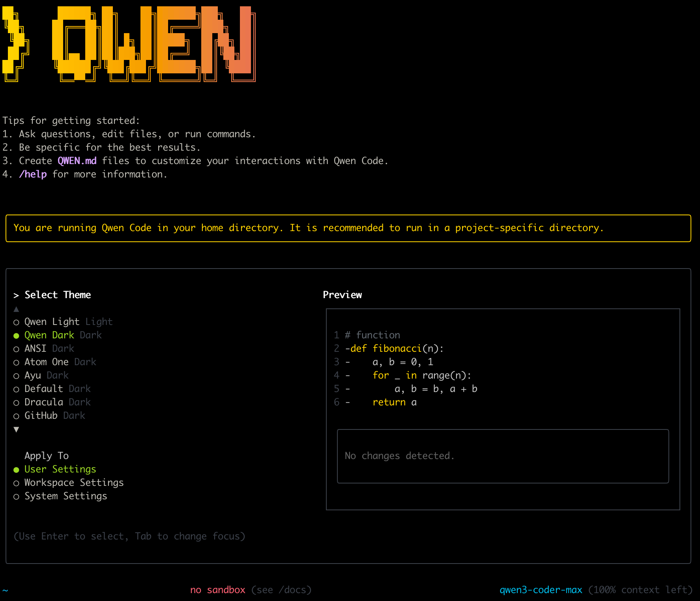700x601 pixels.
Task: Click the 'no sandbox' status text
Action: (218, 590)
